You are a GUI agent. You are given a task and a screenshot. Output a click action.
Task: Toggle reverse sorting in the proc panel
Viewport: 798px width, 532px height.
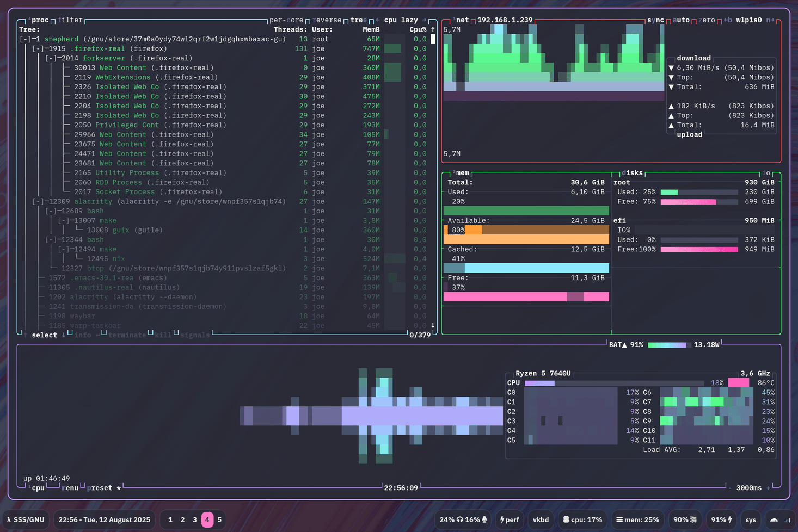click(327, 20)
